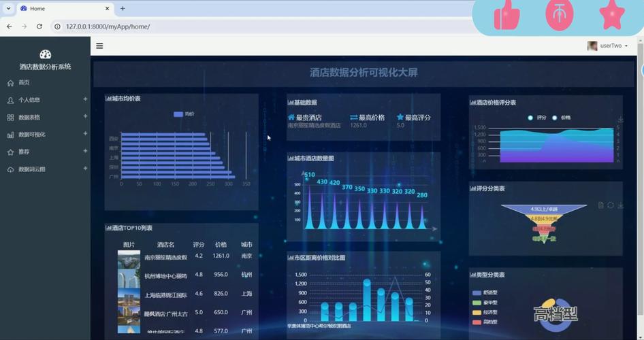The image size is (644, 340).
Task: Click the 南京丽笙精选度假 hotel thumbnail
Action: coord(129,260)
